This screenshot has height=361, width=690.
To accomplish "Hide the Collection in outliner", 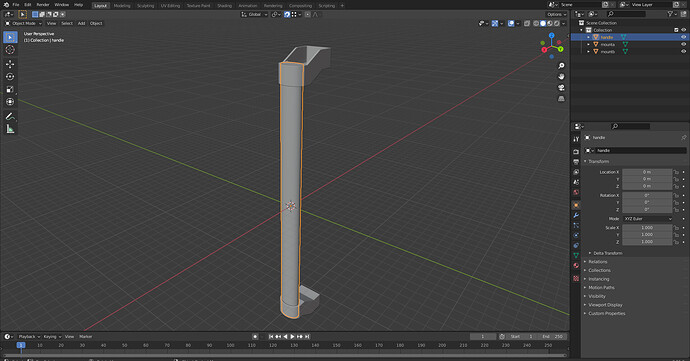I will pyautogui.click(x=683, y=30).
